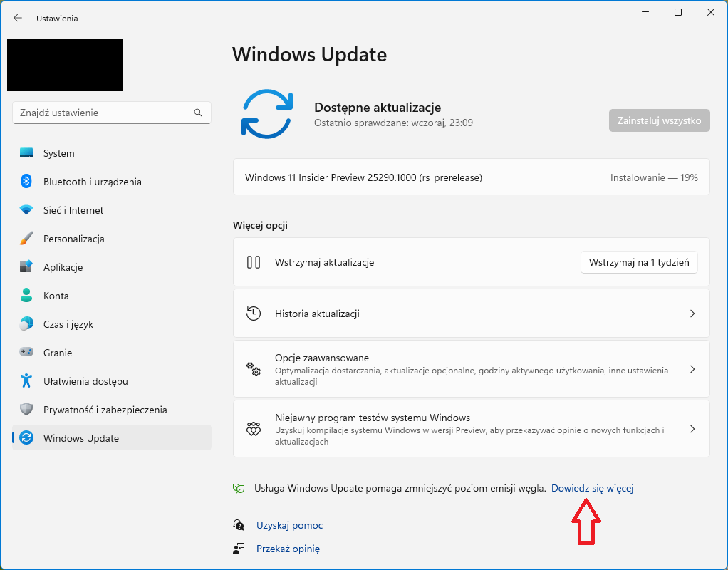
Task: Click the Zainstaluj wszystko button
Action: pos(660,120)
